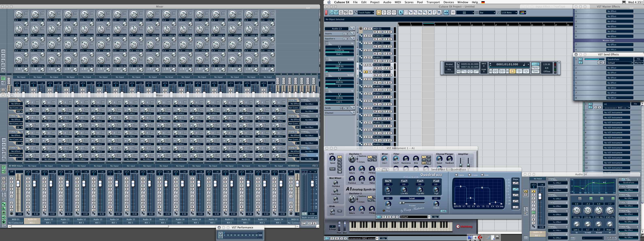Expand the Channel inspector section
The width and height of the screenshot is (644, 241).
pos(353,112)
